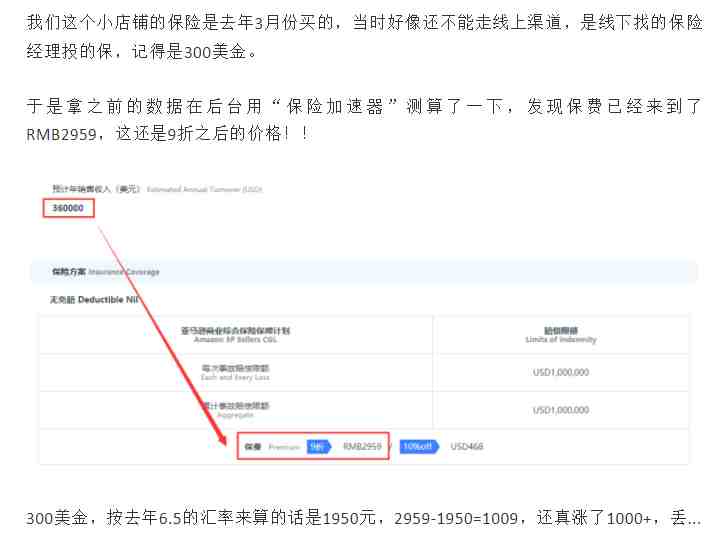The width and height of the screenshot is (722, 552).
Task: Click the blue 10%off tag
Action: coord(419,447)
